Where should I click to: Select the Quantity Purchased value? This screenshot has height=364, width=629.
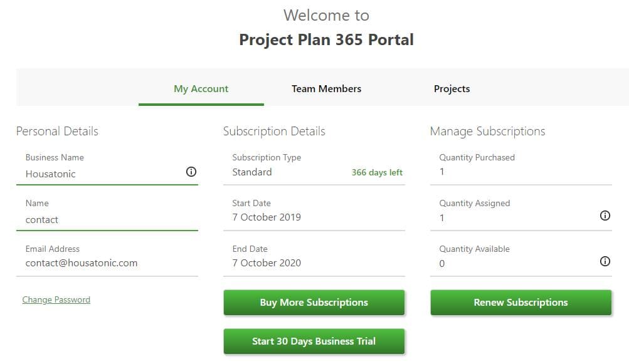click(442, 172)
